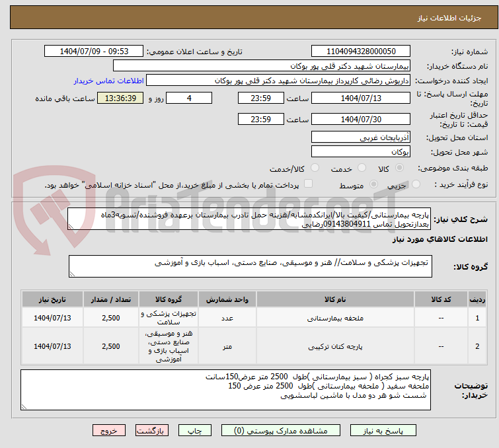499x448 pixels.
Task: Click the چاپ print button
Action: point(195,431)
